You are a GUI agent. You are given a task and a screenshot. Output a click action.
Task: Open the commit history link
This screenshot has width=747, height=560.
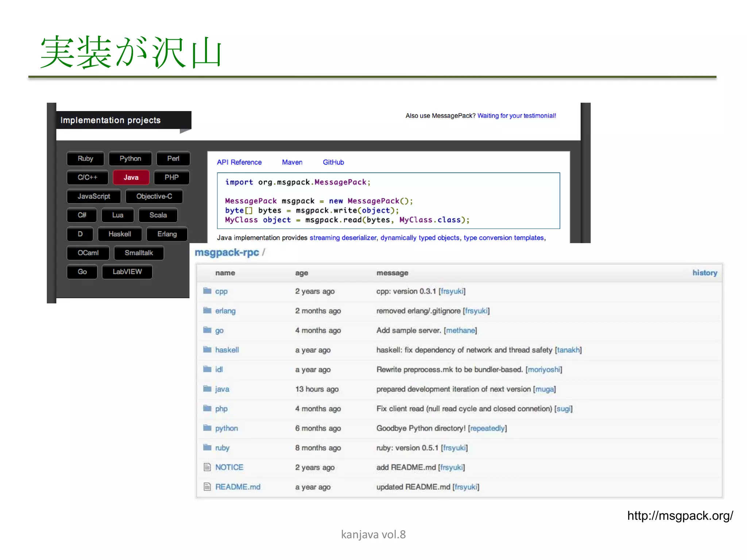[x=704, y=273]
